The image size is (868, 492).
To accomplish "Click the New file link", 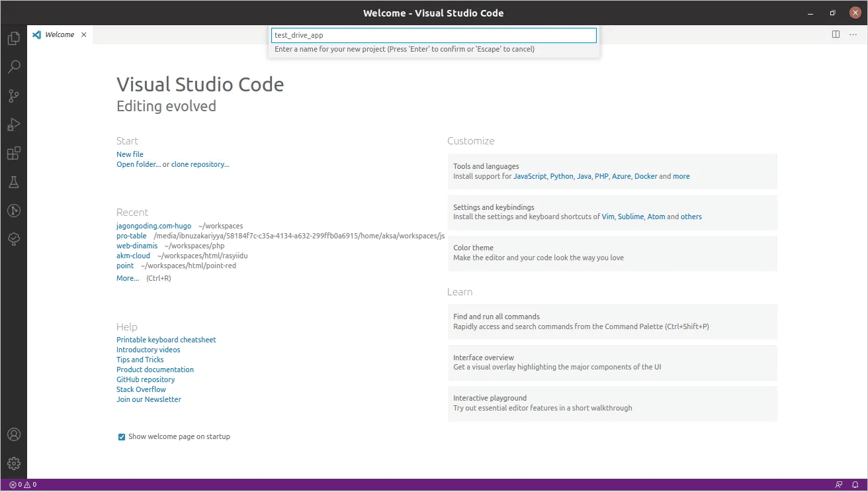I will tap(130, 154).
